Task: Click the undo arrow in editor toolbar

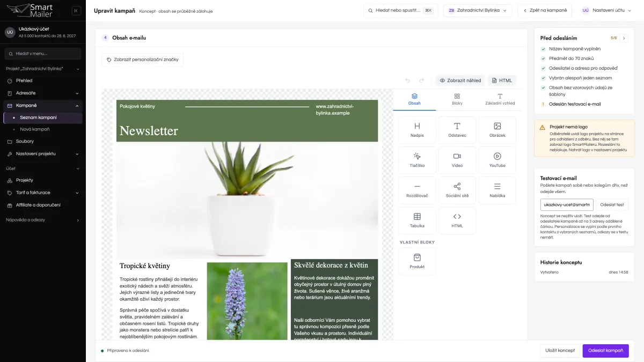Action: (407, 80)
